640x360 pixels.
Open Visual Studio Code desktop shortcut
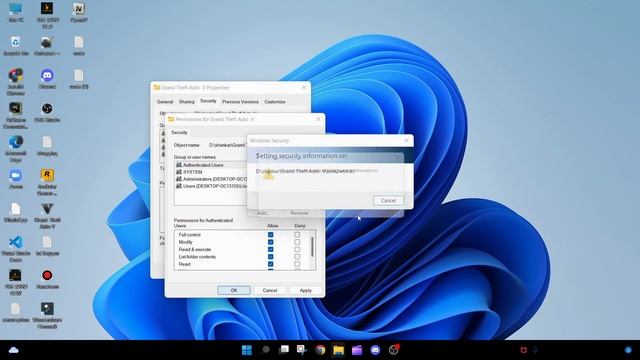(x=16, y=249)
